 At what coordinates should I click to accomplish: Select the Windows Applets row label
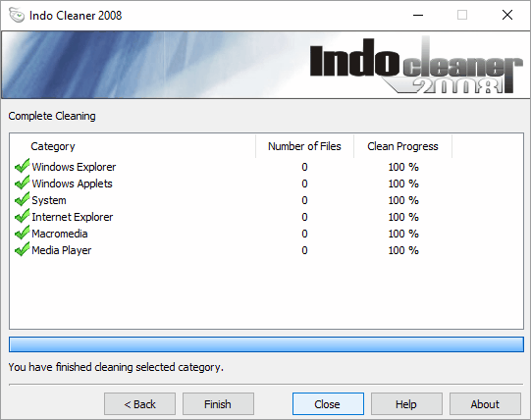(x=72, y=184)
